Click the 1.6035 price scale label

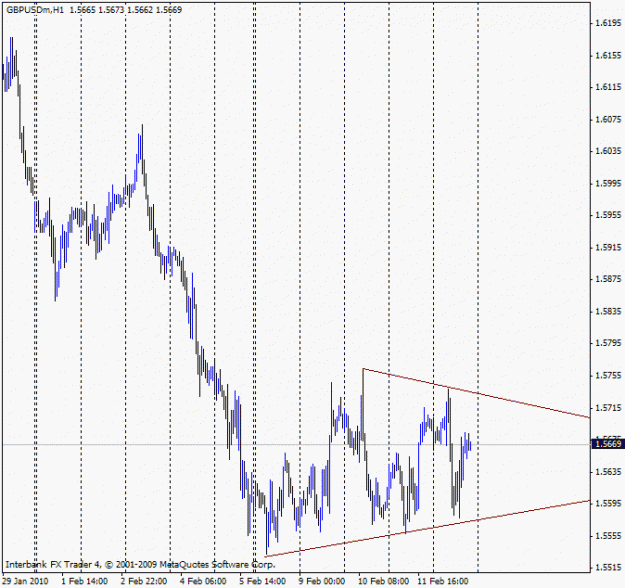(608, 151)
